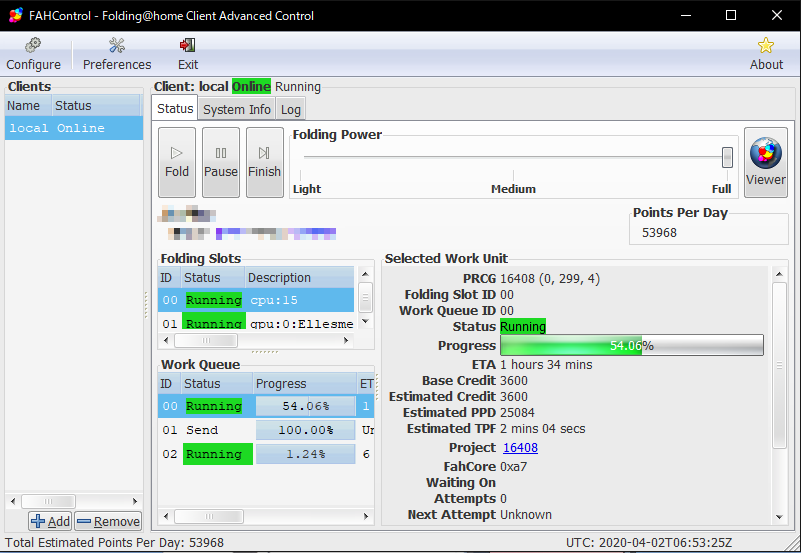
Task: Click the Estimated PPD value 25084
Action: [517, 413]
